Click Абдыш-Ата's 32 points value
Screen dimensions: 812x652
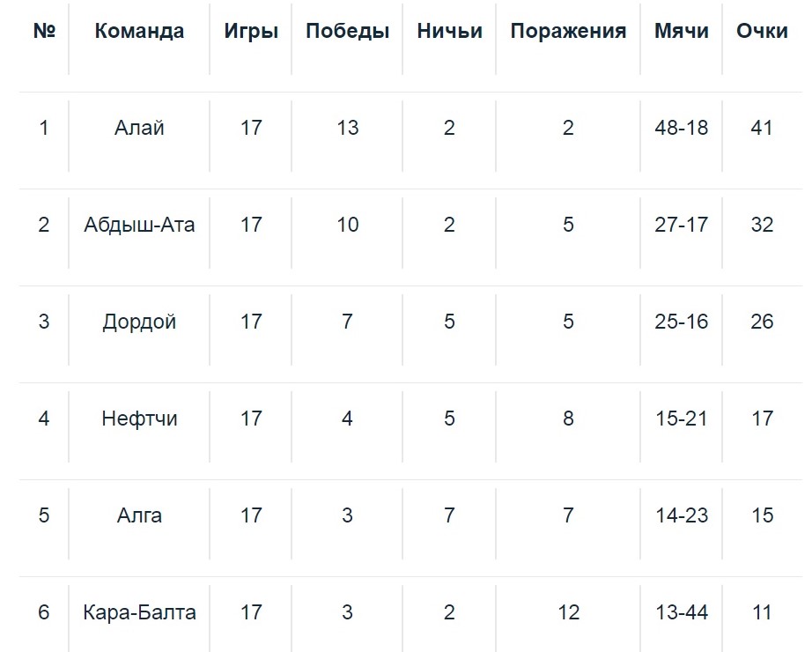[762, 225]
